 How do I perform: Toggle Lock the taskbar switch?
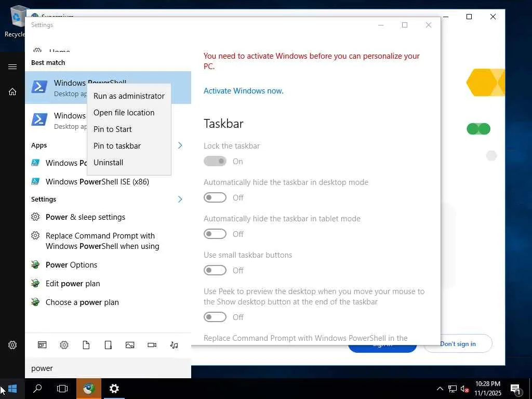215,161
